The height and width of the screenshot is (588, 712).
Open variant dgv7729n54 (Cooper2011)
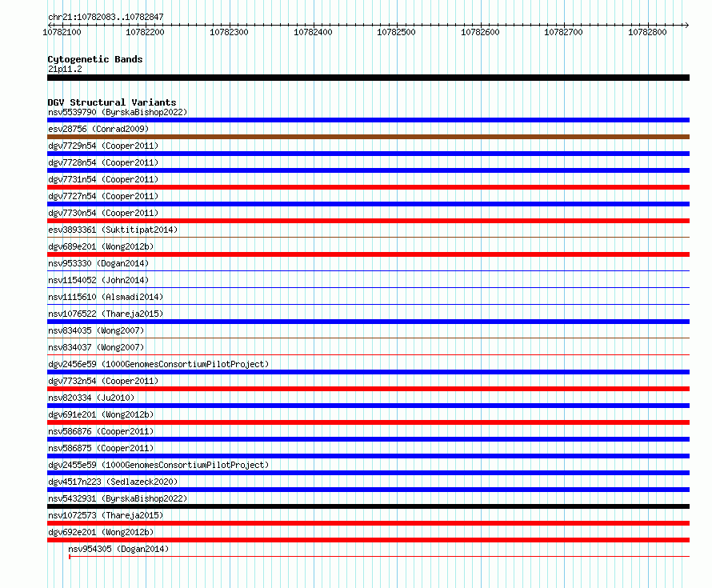point(103,146)
